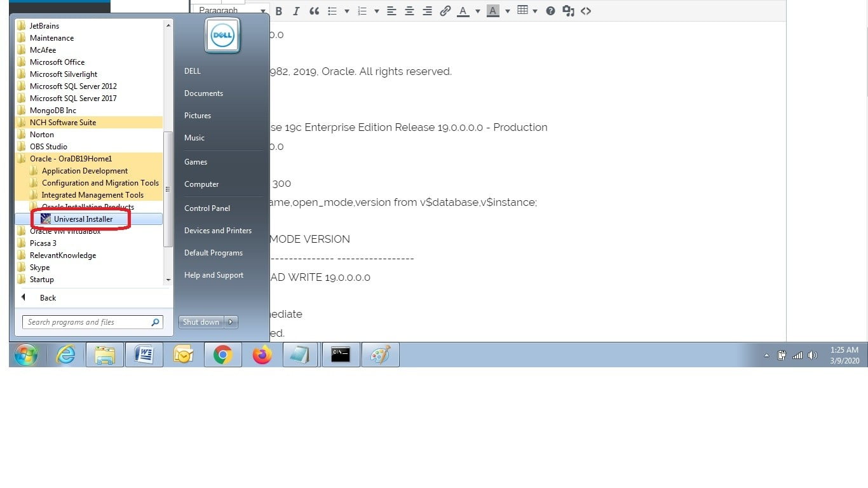Open Control Panel from start menu
Image resolution: width=868 pixels, height=488 pixels.
click(x=207, y=208)
